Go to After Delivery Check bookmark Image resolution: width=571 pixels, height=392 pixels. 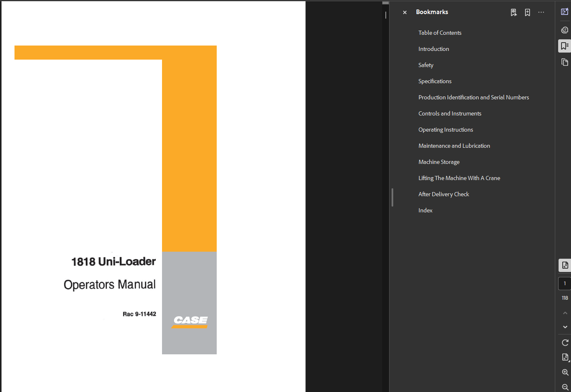(443, 194)
